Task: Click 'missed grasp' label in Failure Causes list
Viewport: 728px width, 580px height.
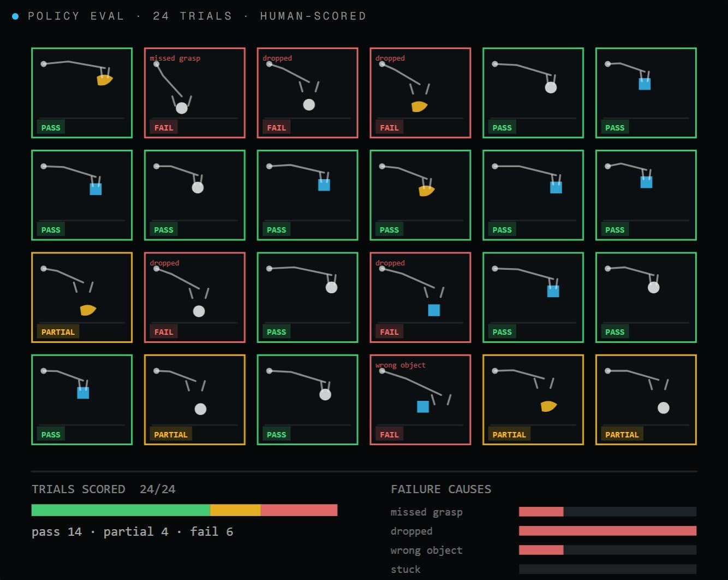Action: [426, 512]
